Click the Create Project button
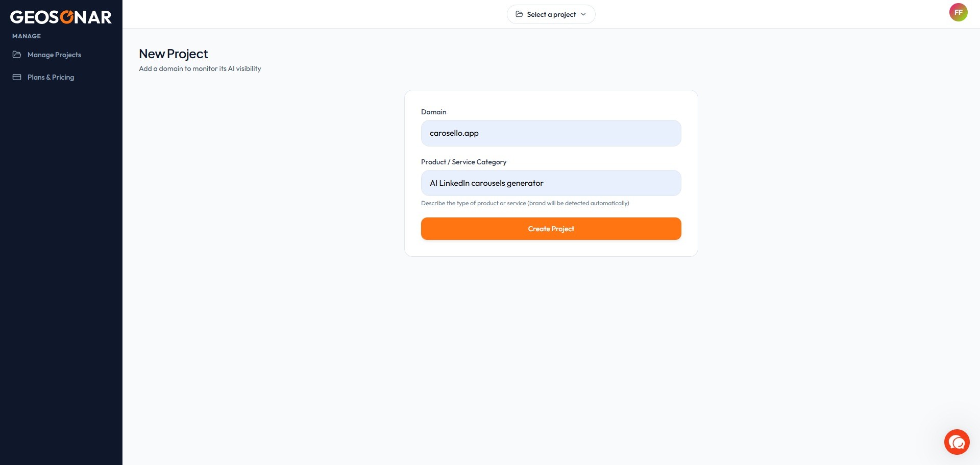Screen dimensions: 980x465 point(551,229)
